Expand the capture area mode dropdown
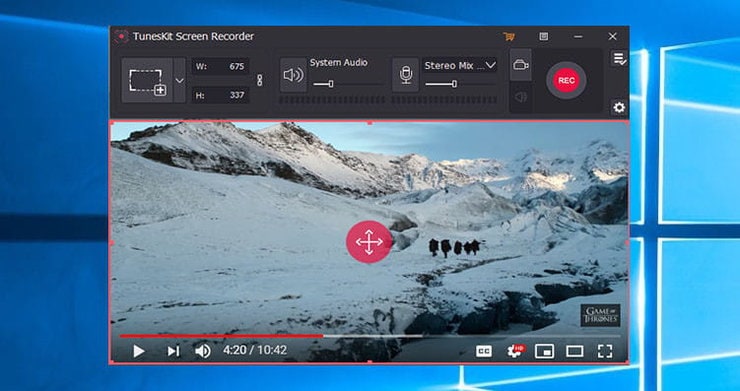Screen dimensions: 740x391 pos(179,81)
